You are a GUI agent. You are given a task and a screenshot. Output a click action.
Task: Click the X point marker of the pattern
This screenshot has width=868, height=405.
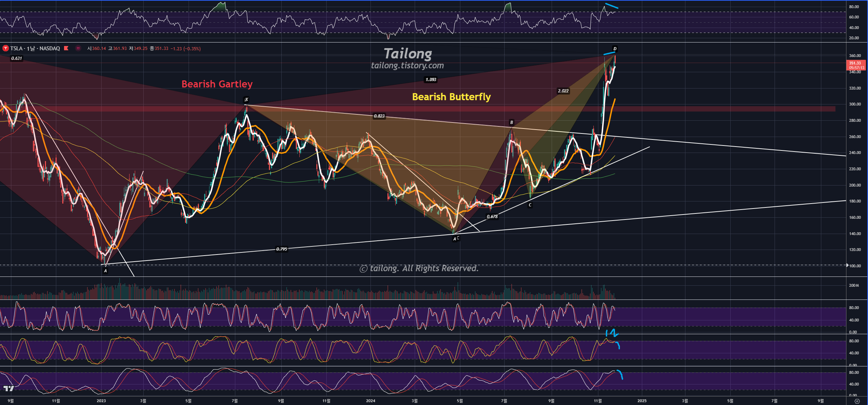click(x=247, y=99)
